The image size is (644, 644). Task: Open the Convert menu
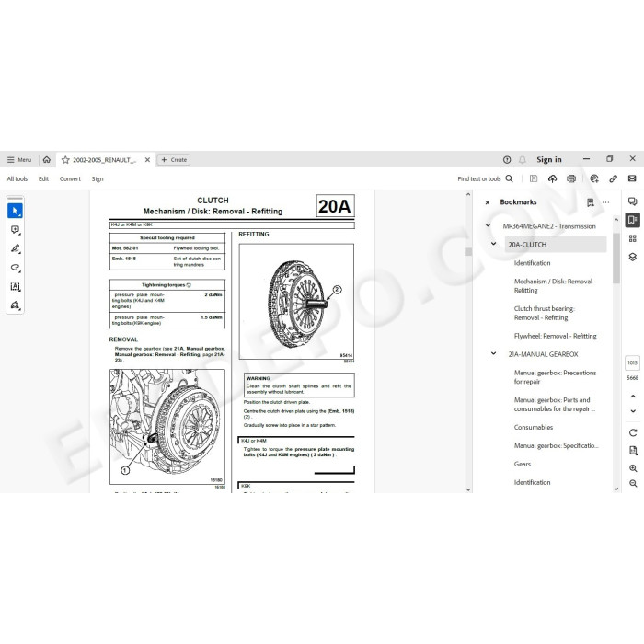click(70, 178)
